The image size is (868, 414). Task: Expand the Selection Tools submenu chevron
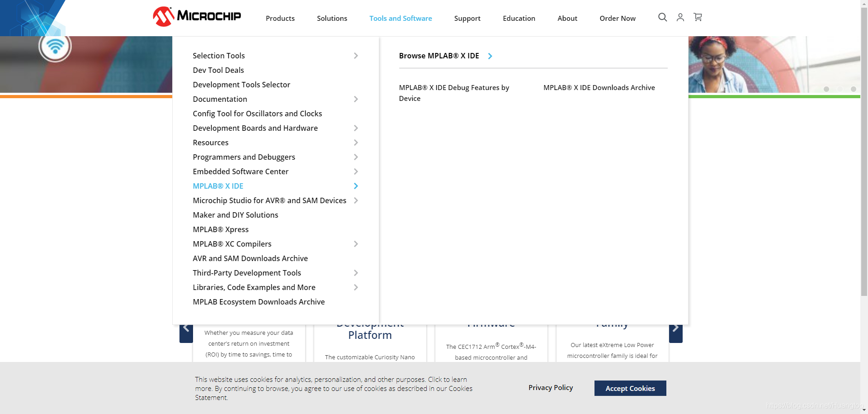click(356, 56)
